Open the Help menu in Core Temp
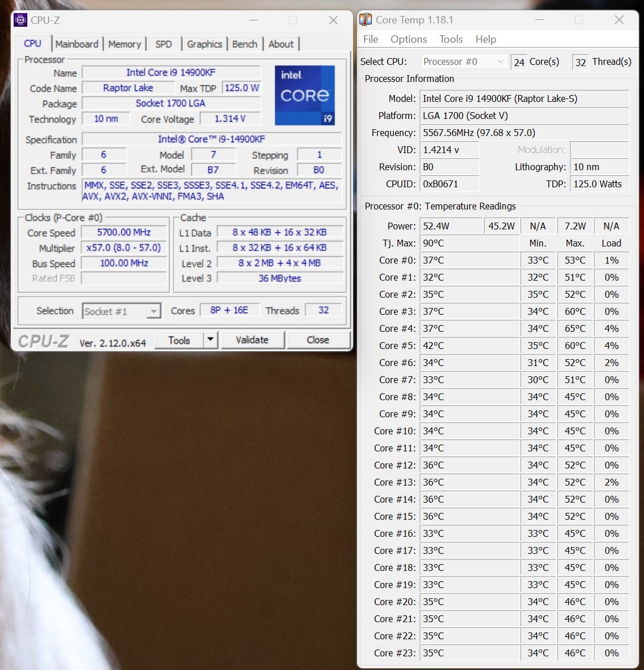644x670 pixels. point(486,39)
